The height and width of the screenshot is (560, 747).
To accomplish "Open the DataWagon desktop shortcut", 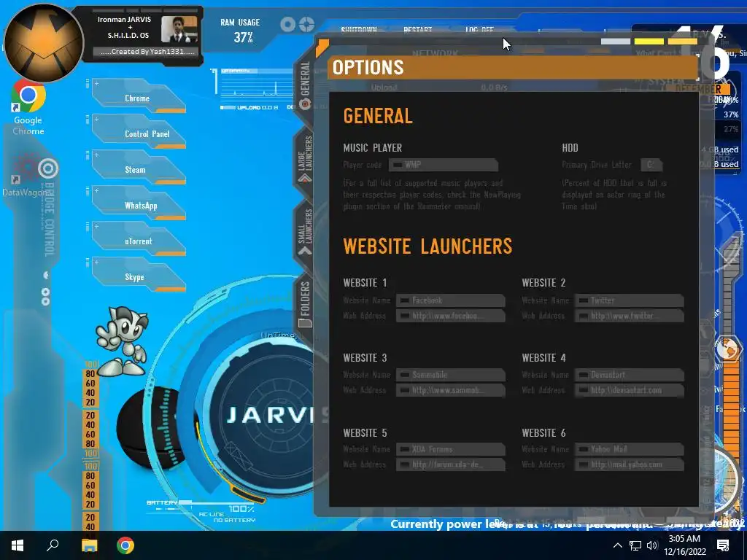I will point(25,175).
